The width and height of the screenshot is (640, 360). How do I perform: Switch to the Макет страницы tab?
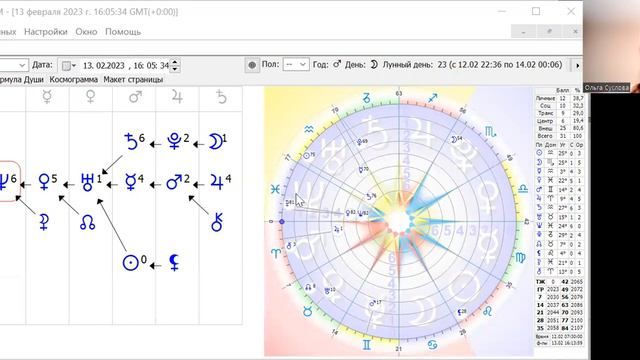point(133,80)
